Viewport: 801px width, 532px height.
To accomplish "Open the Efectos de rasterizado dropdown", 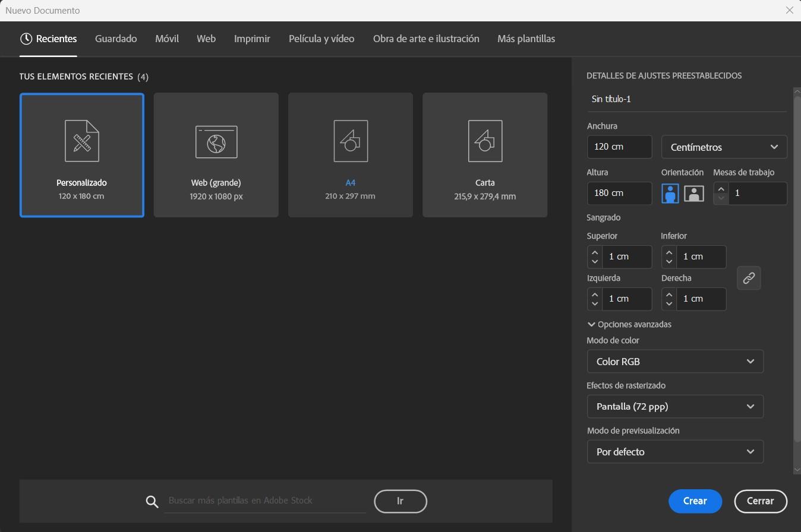I will pyautogui.click(x=675, y=406).
